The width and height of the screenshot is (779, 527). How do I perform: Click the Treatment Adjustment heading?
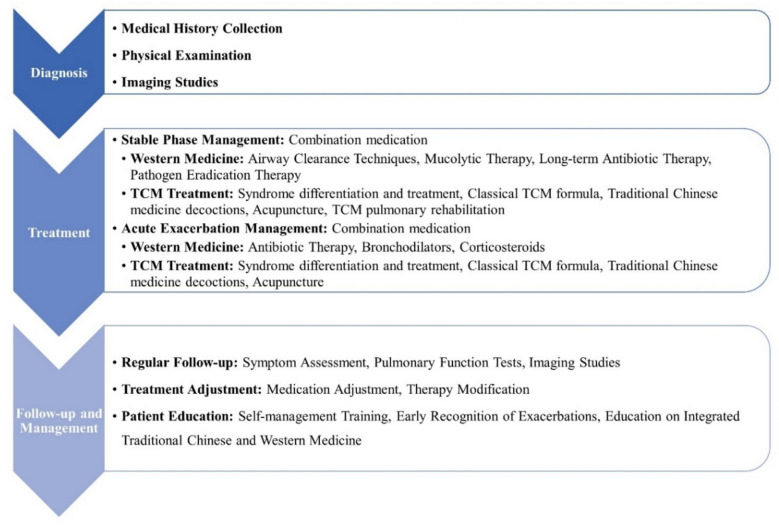tap(192, 389)
